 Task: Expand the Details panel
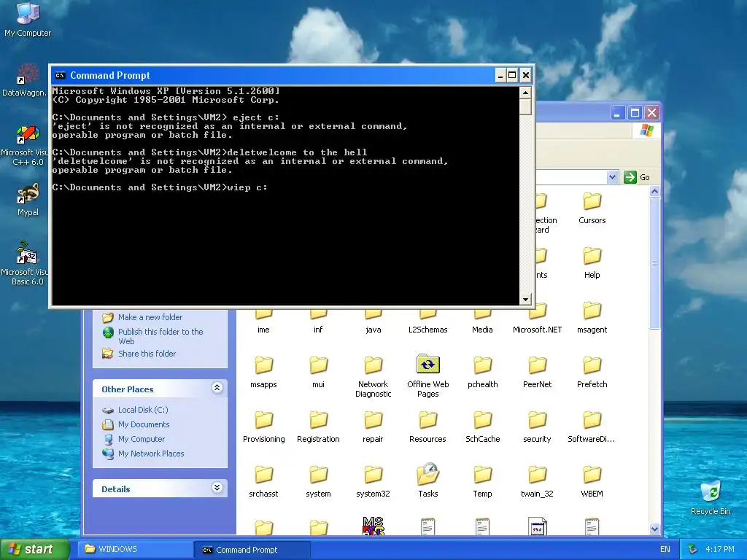[x=217, y=487]
